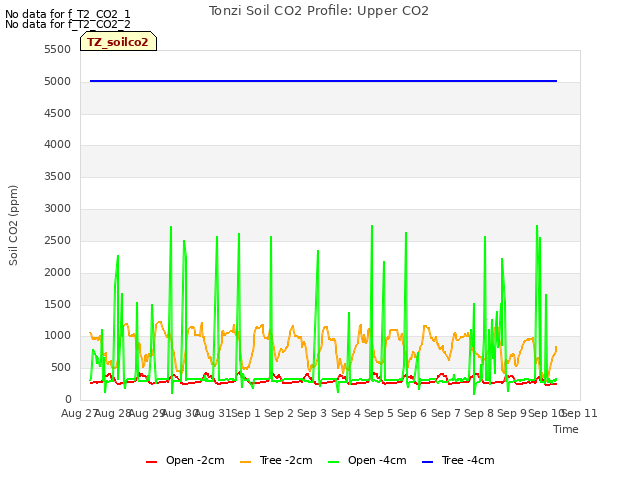Click the Sep 6 date tick label

[412, 413]
